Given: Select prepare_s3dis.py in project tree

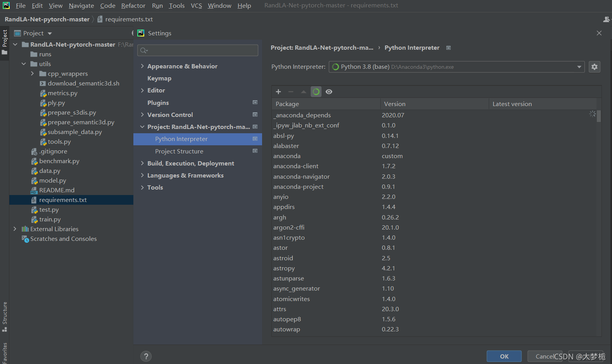Looking at the screenshot, I should [x=72, y=112].
